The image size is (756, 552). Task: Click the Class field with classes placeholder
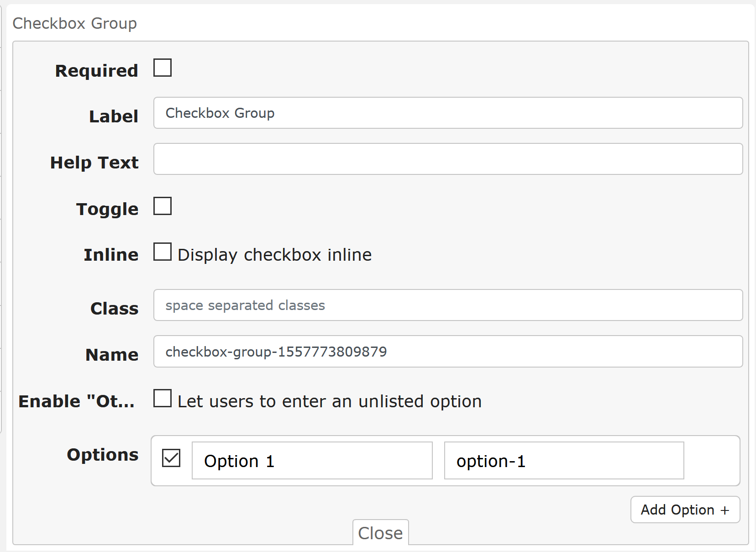coord(448,305)
